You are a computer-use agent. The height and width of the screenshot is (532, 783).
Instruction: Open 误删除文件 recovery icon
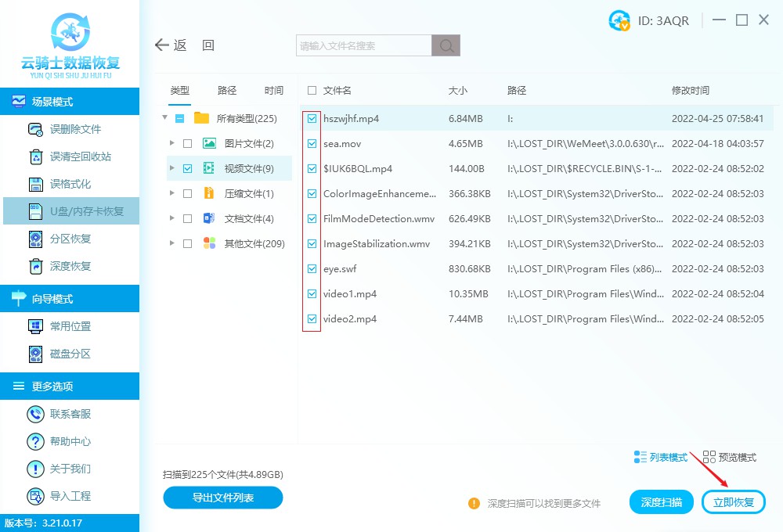35,129
